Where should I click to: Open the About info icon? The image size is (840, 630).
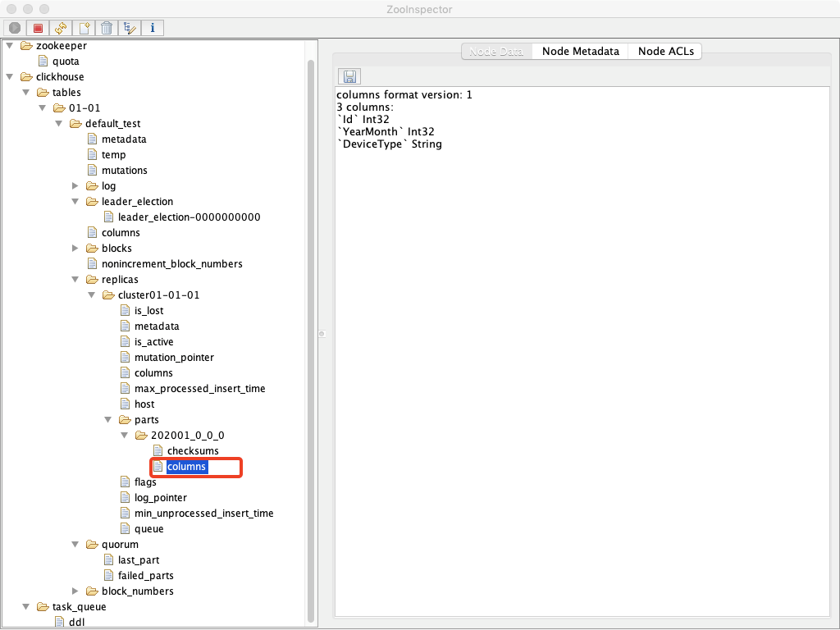pyautogui.click(x=153, y=28)
